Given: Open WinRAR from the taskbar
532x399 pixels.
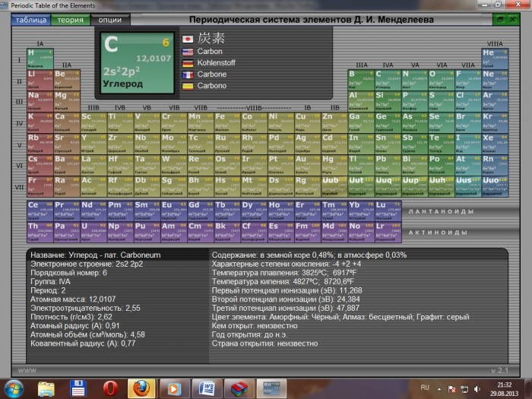Looking at the screenshot, I should (x=238, y=388).
